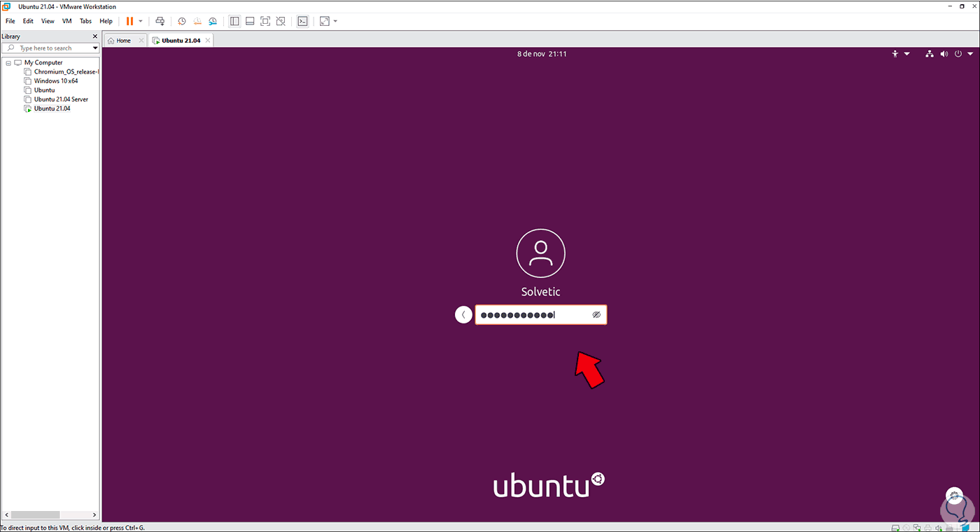Click the left arrow of the library scrollbar
The width and height of the screenshot is (980, 532).
pyautogui.click(x=6, y=514)
